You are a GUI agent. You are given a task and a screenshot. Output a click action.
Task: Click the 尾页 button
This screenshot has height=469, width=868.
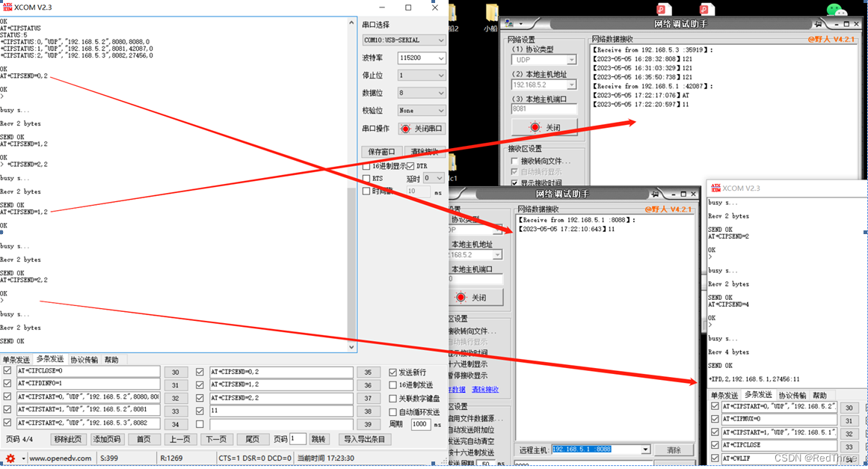point(253,439)
